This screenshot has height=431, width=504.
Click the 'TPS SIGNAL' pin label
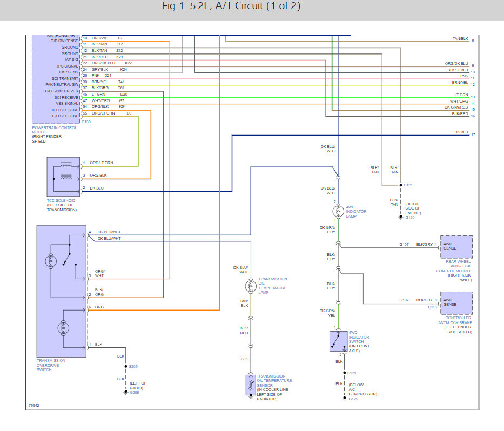pyautogui.click(x=67, y=66)
